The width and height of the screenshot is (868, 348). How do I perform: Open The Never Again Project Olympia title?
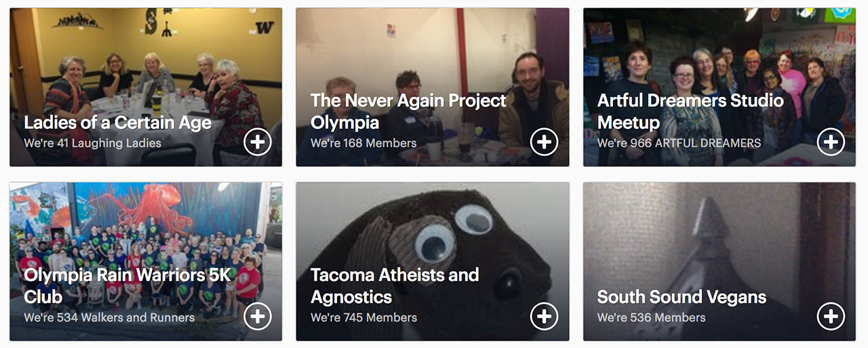click(x=408, y=111)
